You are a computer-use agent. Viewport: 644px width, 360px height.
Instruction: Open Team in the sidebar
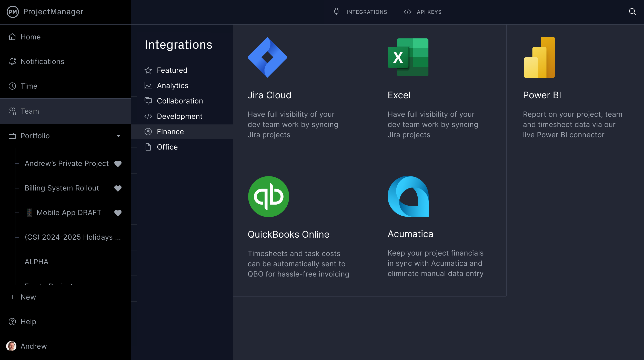click(x=65, y=111)
